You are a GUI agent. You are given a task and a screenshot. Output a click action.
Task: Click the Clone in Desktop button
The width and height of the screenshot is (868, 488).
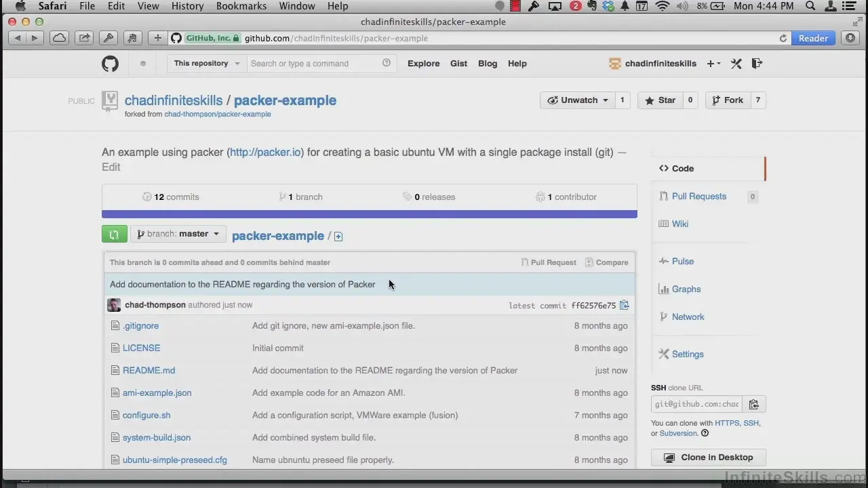pyautogui.click(x=708, y=457)
